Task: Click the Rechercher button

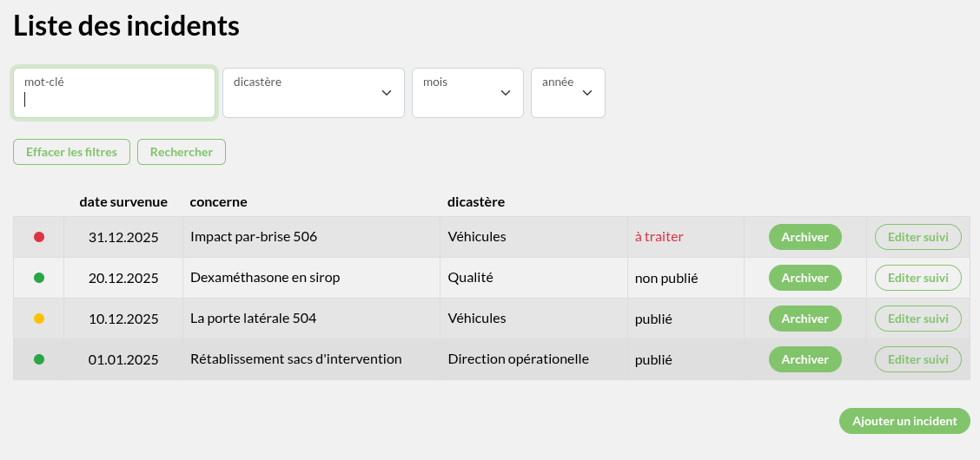Action: [182, 152]
